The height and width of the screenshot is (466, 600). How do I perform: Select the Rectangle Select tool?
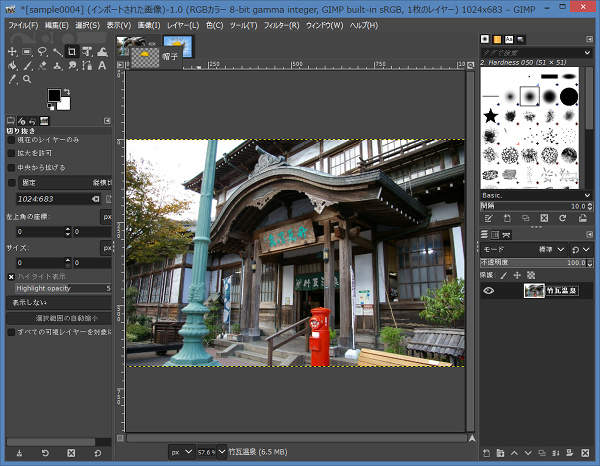[x=27, y=51]
